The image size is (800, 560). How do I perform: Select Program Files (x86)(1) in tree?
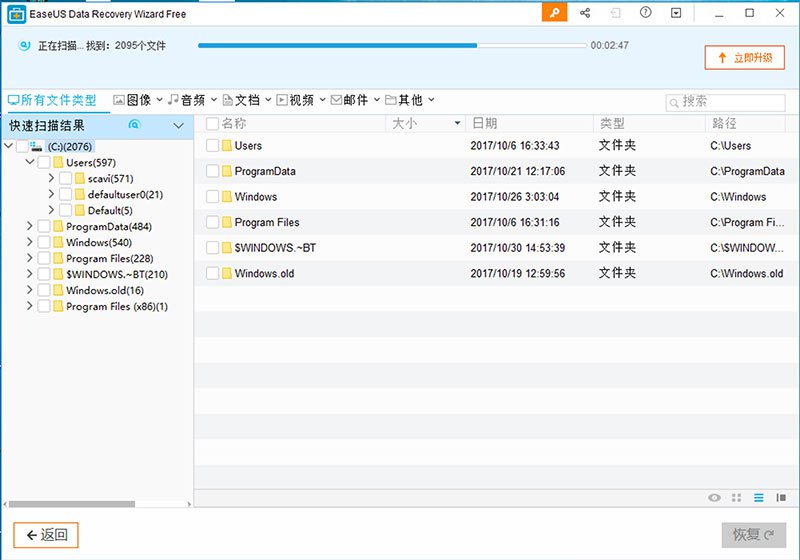[117, 306]
